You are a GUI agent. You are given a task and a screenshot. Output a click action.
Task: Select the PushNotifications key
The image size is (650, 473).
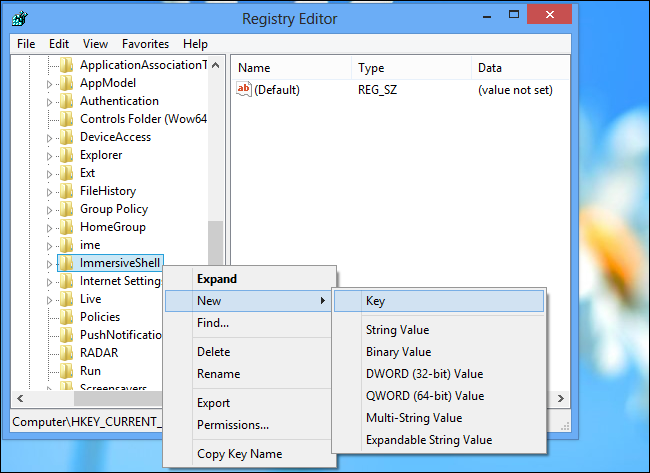click(121, 335)
